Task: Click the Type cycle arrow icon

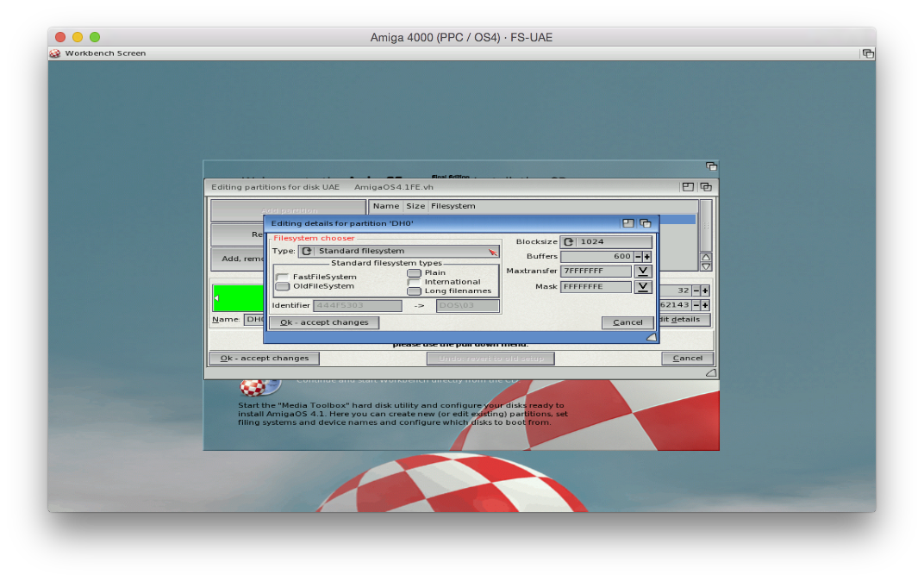Action: coord(307,251)
